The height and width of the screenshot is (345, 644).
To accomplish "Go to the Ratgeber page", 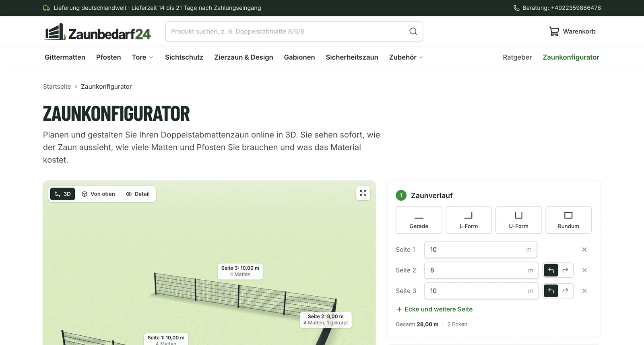I will 517,57.
